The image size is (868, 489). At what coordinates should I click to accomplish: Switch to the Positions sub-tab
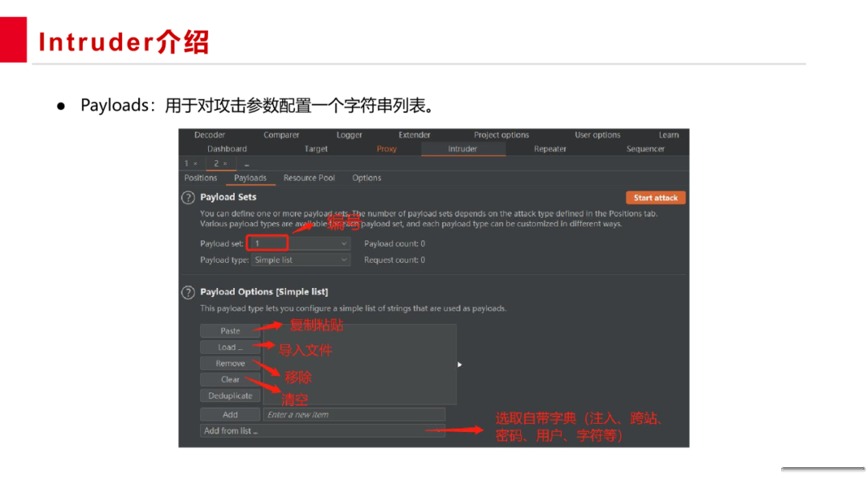pyautogui.click(x=200, y=178)
